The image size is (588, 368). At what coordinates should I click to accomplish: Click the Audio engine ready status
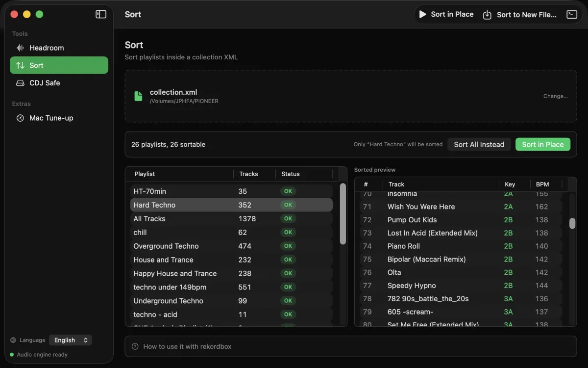point(42,354)
